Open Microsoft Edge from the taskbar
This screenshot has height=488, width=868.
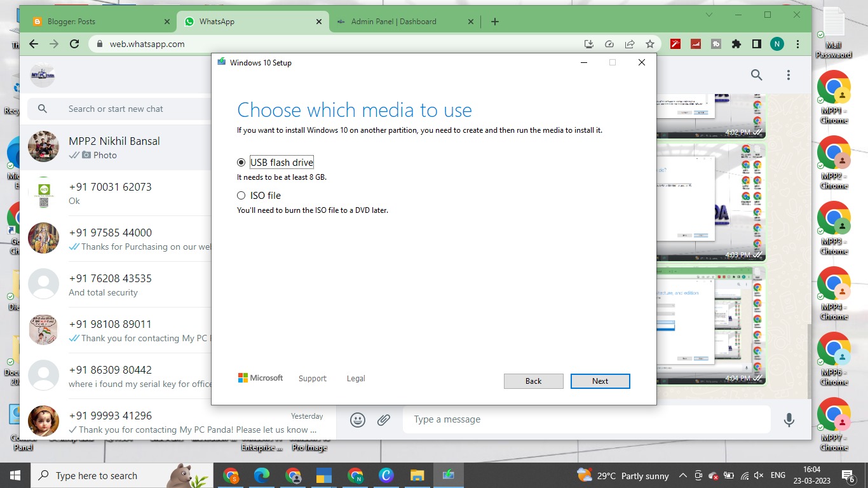pyautogui.click(x=262, y=475)
